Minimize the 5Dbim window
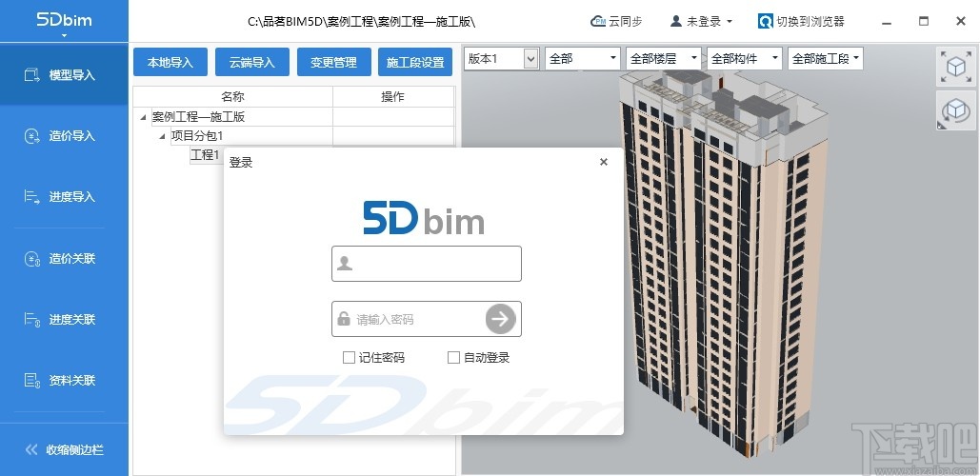This screenshot has width=980, height=476. (887, 22)
